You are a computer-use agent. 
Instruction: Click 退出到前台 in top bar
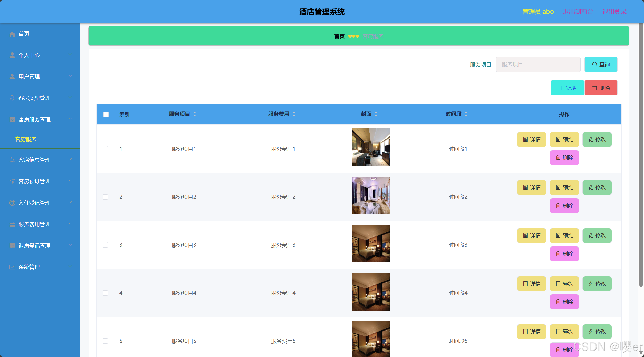coord(578,11)
